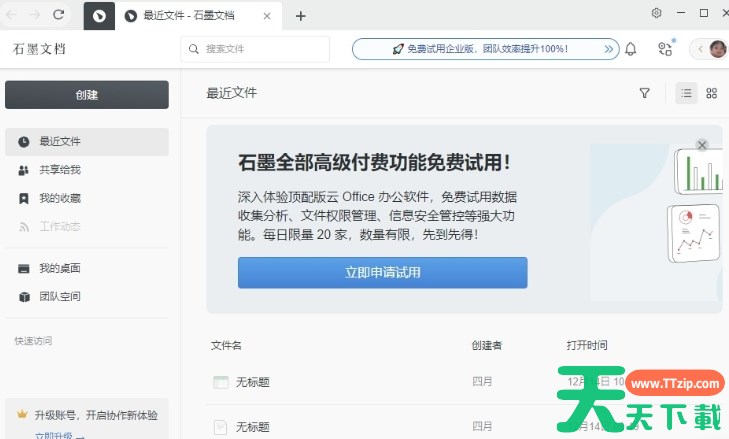The image size is (729, 439).
Task: Open the Shimo home tab icon
Action: [99, 16]
